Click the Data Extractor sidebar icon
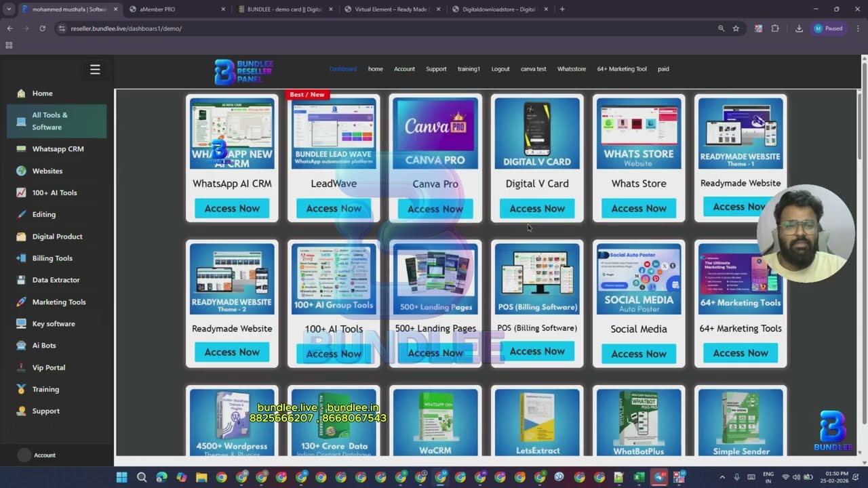Image resolution: width=868 pixels, height=488 pixels. pos(21,280)
